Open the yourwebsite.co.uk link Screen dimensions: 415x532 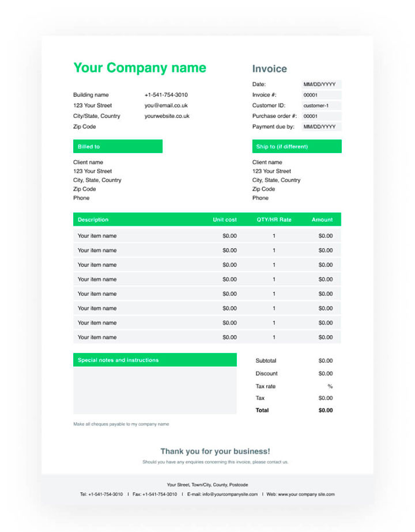coord(167,116)
